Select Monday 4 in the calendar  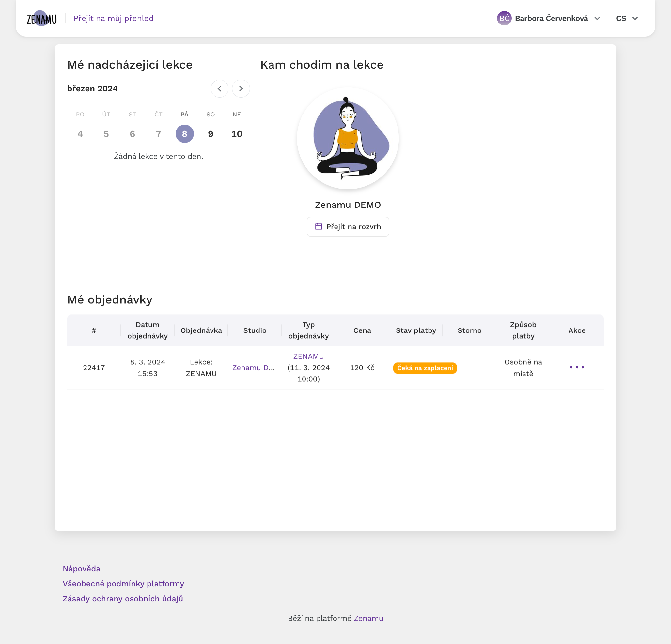80,134
